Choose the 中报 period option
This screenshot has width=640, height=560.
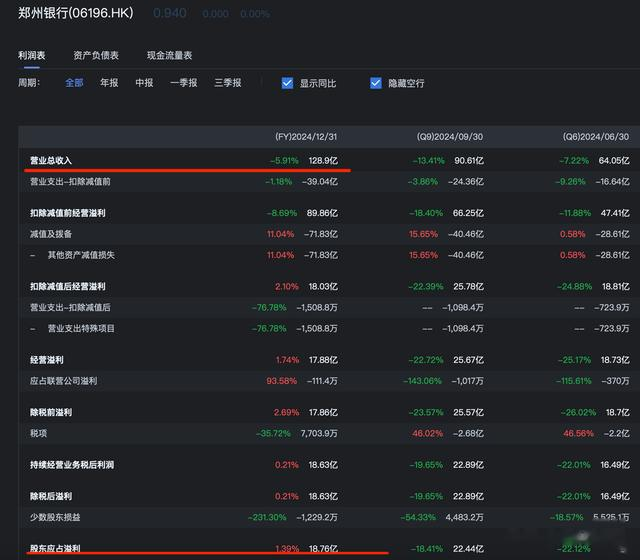click(144, 83)
